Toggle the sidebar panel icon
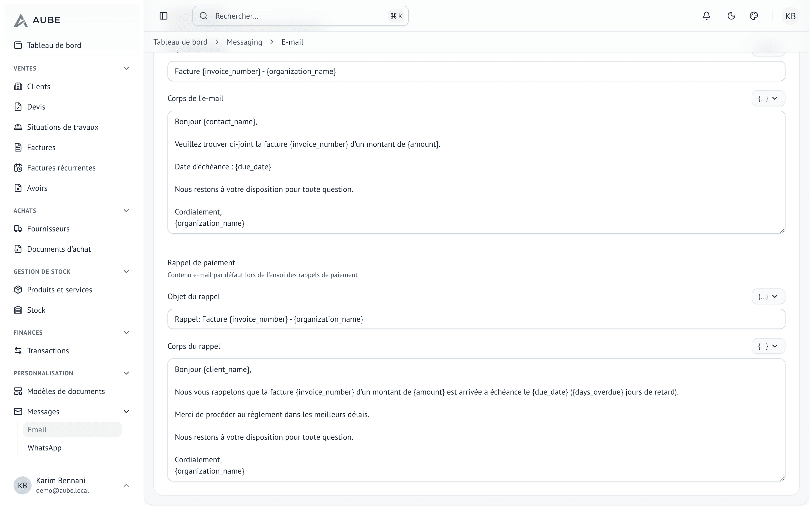The width and height of the screenshot is (812, 508). pos(164,16)
